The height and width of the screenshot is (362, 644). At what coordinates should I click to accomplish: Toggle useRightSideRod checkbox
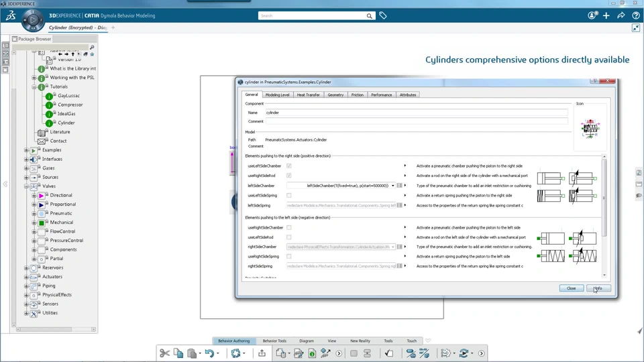(289, 176)
